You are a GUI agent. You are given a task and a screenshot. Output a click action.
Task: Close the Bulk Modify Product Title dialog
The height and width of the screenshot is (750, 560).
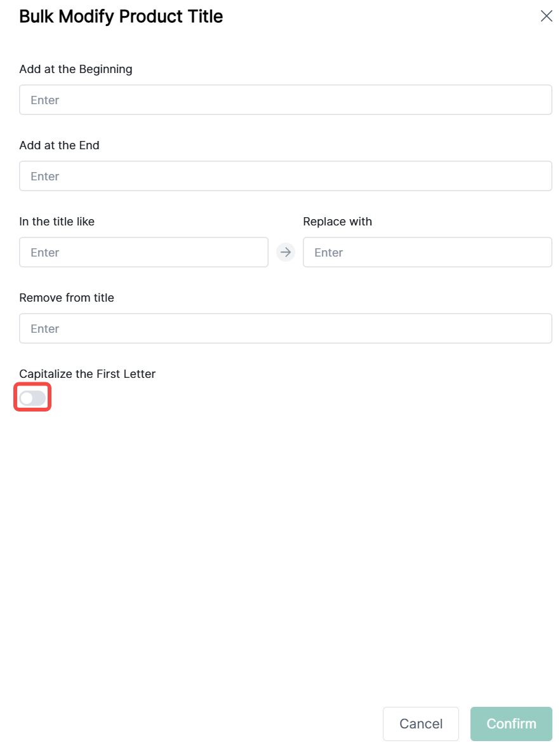click(546, 17)
